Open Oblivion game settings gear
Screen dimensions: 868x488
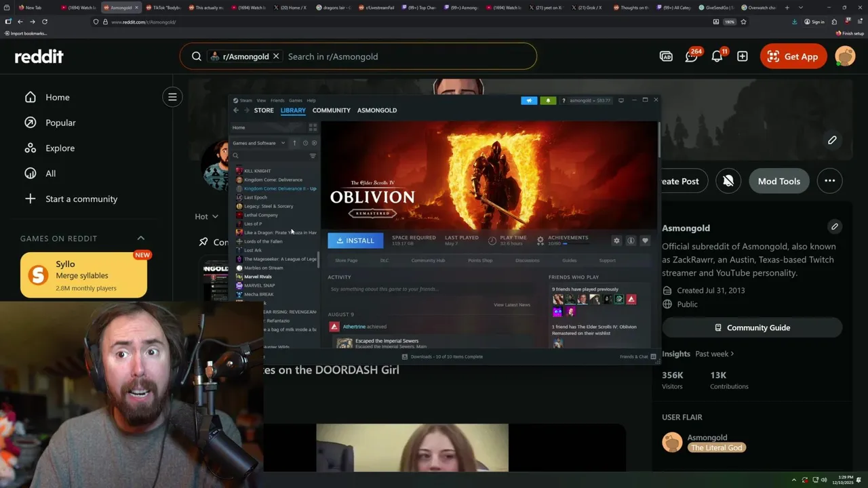click(616, 241)
